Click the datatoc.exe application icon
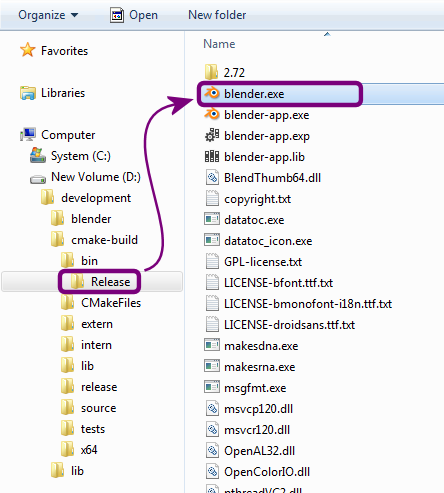Viewport: 444px width, 493px height. pos(212,219)
